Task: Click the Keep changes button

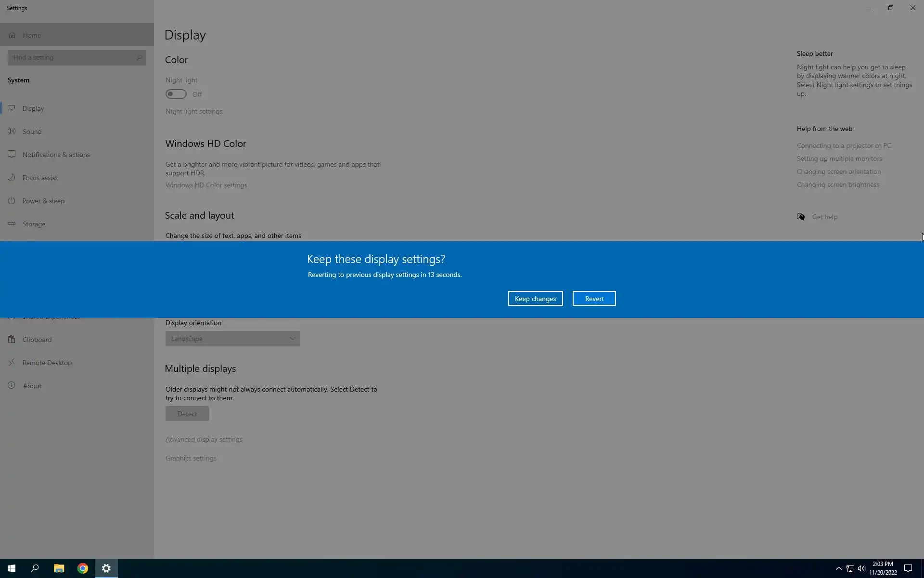Action: [535, 299]
